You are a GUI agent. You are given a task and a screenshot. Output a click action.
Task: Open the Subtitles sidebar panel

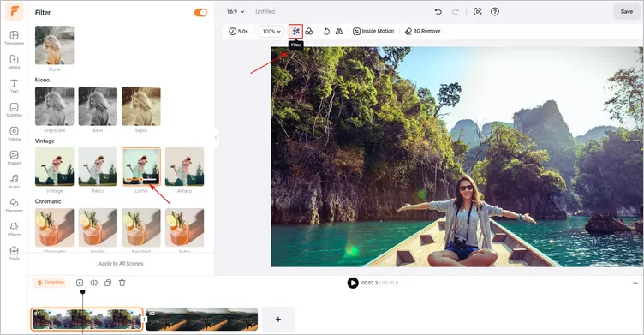point(14,110)
